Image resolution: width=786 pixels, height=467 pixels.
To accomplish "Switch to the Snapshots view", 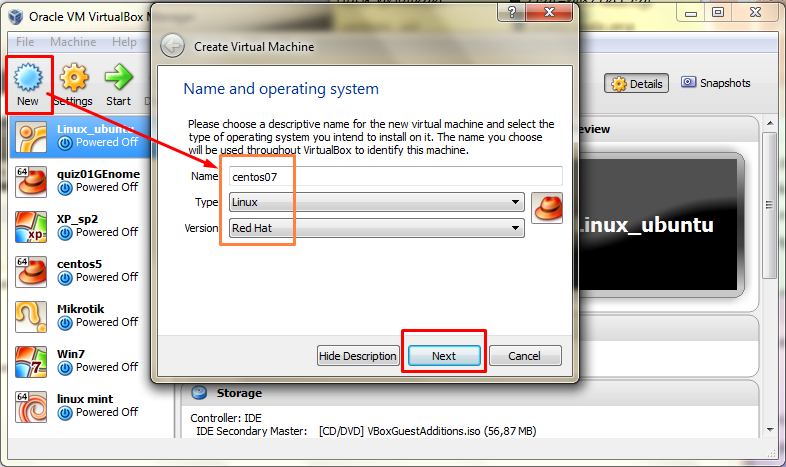I will (x=715, y=83).
